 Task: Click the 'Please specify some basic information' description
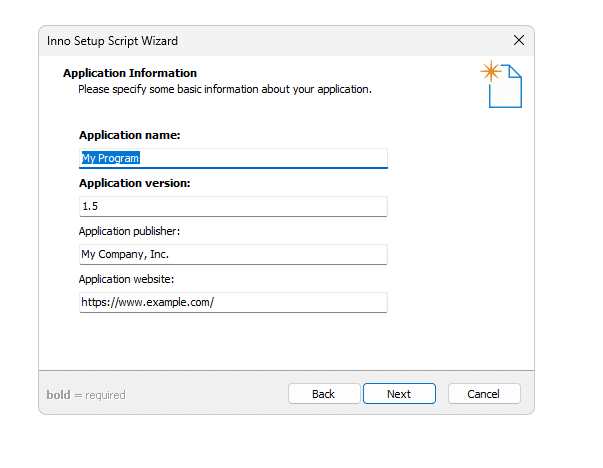[x=225, y=89]
